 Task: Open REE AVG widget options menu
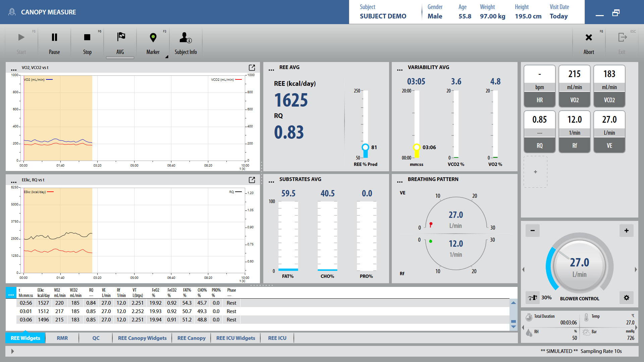[x=271, y=70]
